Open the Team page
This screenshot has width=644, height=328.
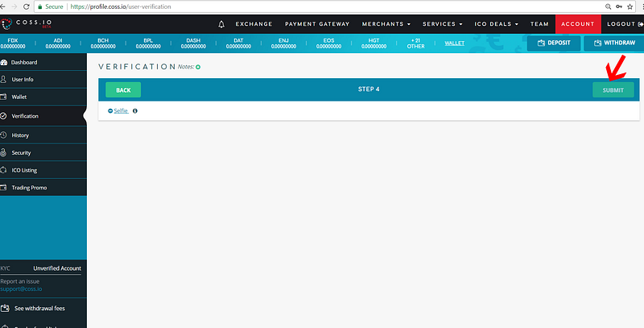click(x=539, y=24)
